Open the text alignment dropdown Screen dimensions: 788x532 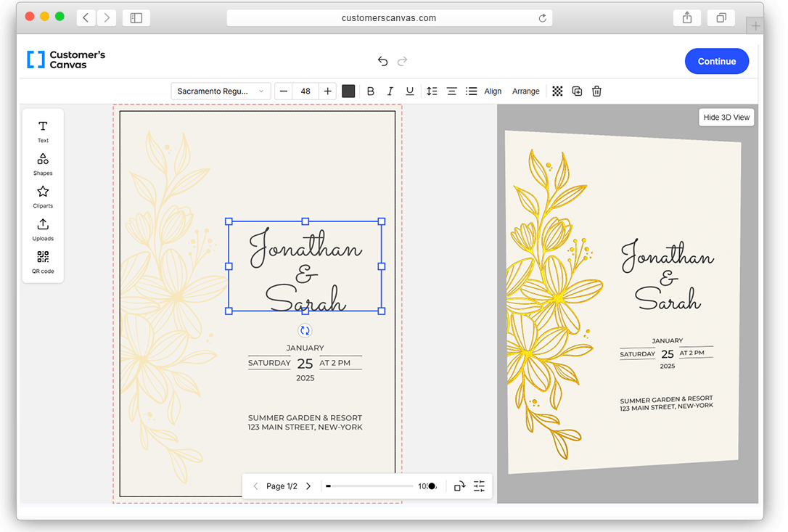point(451,91)
